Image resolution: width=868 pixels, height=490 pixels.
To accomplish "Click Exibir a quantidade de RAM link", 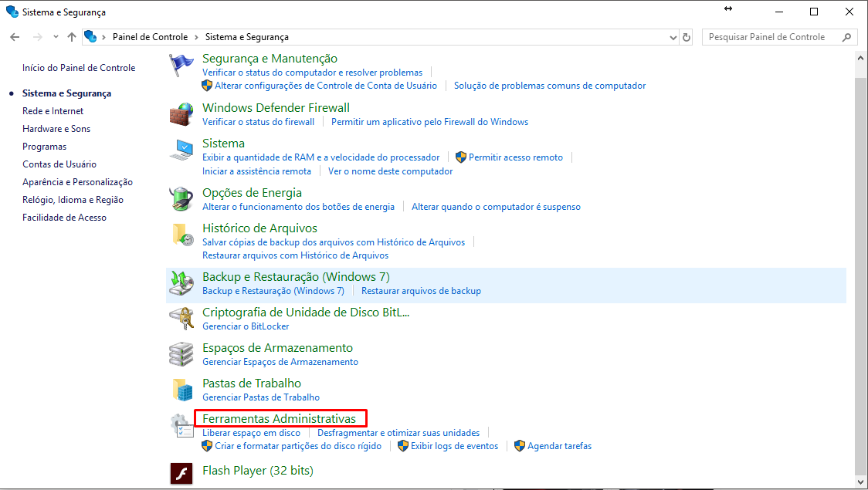I will [x=321, y=157].
